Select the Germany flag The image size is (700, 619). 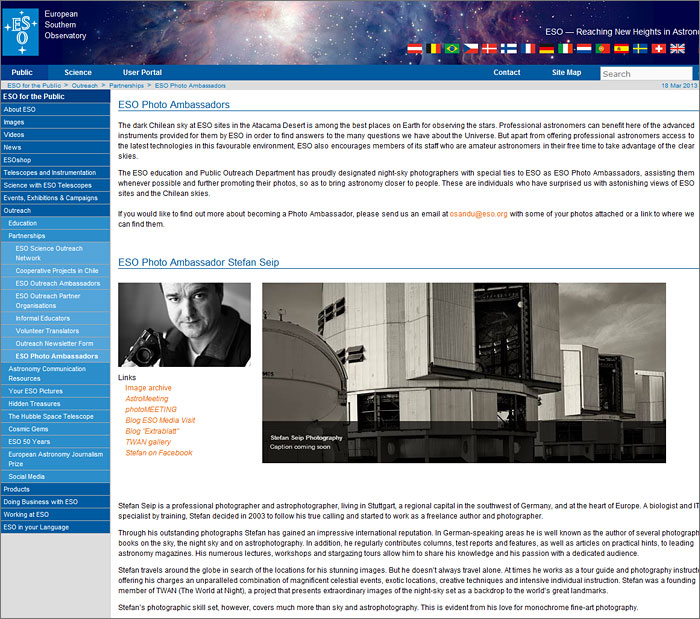click(x=547, y=49)
